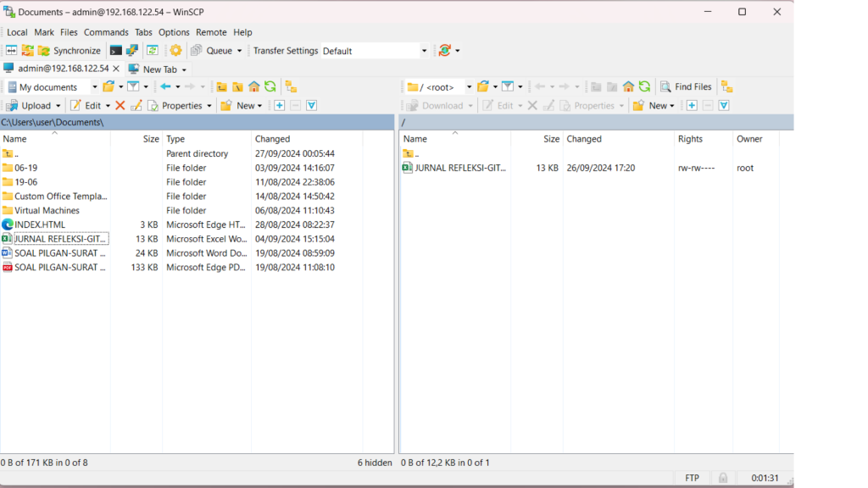Image resolution: width=868 pixels, height=488 pixels.
Task: Select INDEX.HTML in the local file list
Action: pyautogui.click(x=40, y=225)
